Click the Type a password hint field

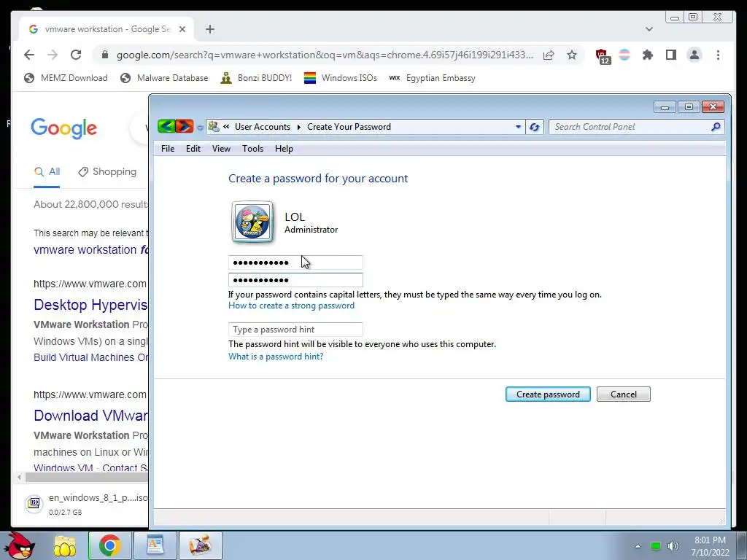coord(295,330)
